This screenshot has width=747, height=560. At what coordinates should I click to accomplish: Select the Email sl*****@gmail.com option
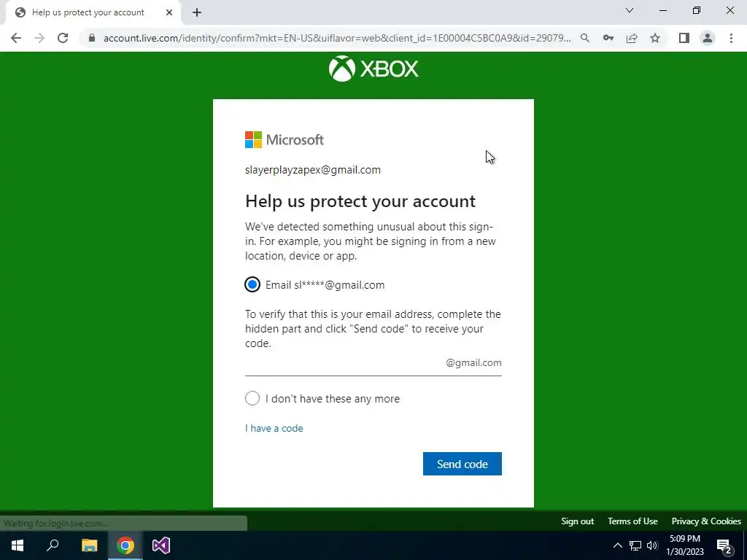(x=252, y=285)
